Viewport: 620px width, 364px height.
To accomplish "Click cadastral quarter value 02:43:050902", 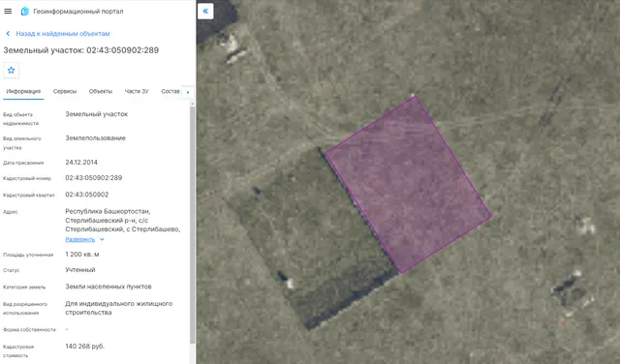I will (87, 195).
